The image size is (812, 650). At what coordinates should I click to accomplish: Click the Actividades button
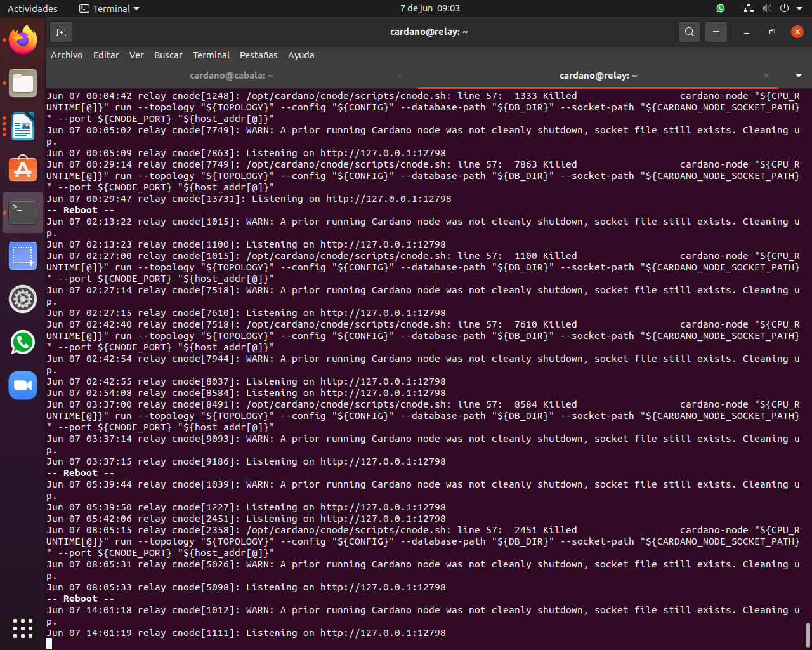[x=32, y=8]
